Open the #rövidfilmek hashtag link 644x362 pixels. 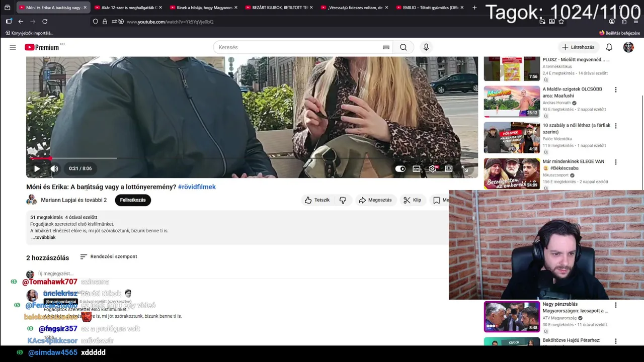(197, 187)
